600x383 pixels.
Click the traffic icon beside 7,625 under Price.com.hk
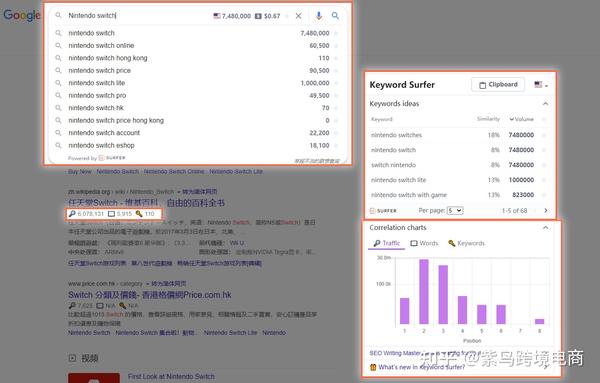pos(72,306)
